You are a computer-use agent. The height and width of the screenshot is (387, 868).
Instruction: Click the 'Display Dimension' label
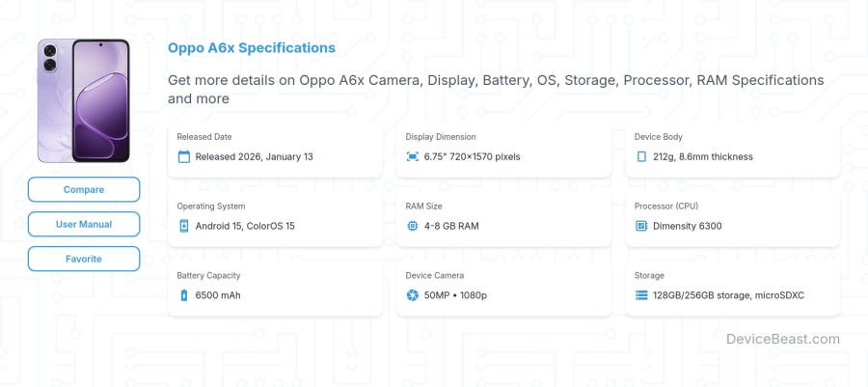click(x=440, y=137)
